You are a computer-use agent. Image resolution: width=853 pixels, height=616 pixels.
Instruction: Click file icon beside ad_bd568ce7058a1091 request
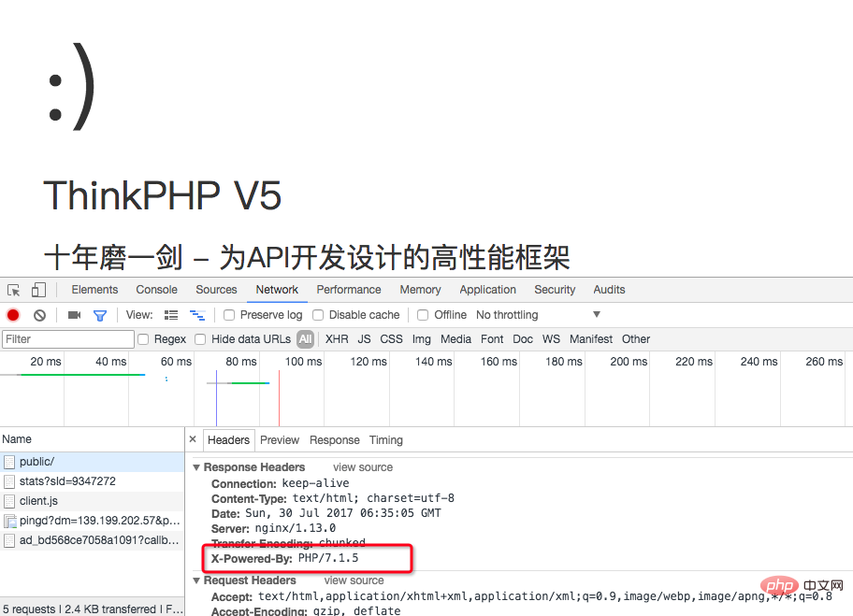click(9, 540)
